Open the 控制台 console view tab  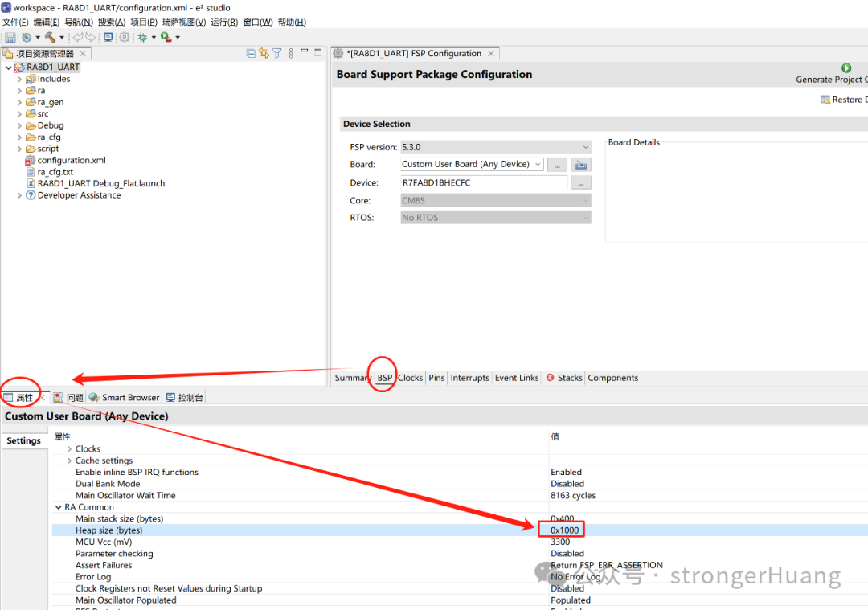(185, 398)
